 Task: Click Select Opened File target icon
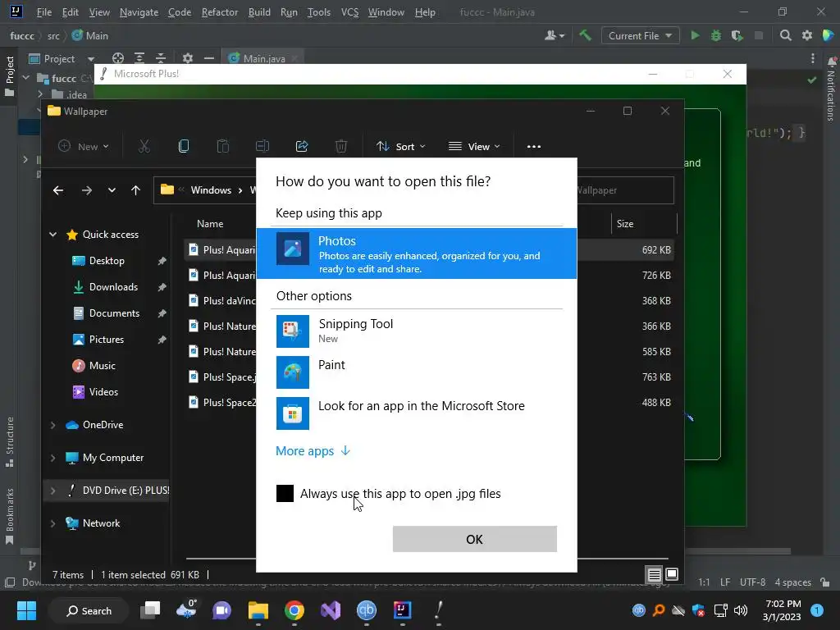pos(118,58)
